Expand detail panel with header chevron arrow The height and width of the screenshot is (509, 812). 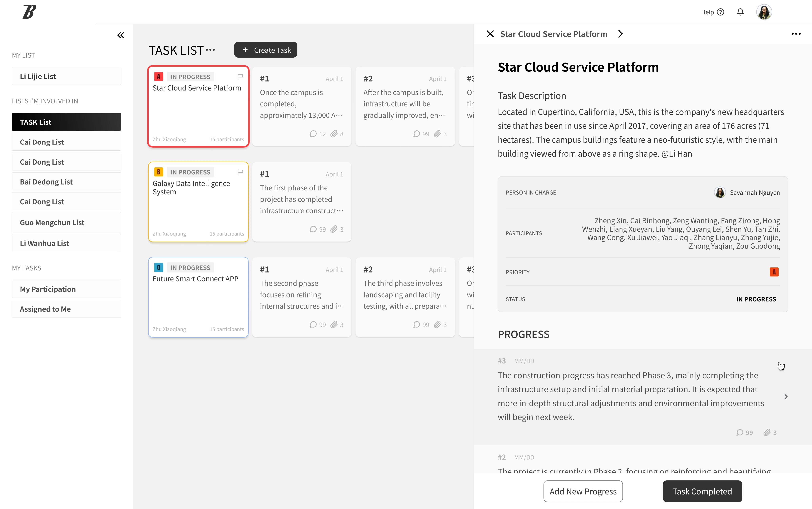[x=620, y=34]
